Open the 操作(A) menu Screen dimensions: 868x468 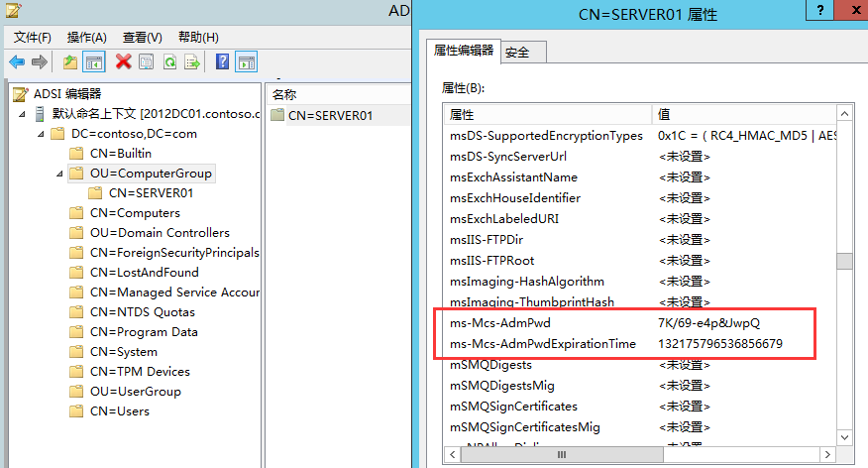click(x=87, y=38)
